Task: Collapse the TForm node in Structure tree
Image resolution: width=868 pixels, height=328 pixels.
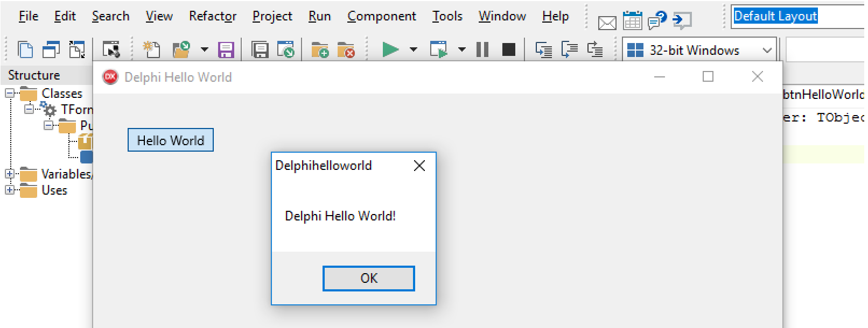Action: pyautogui.click(x=29, y=109)
